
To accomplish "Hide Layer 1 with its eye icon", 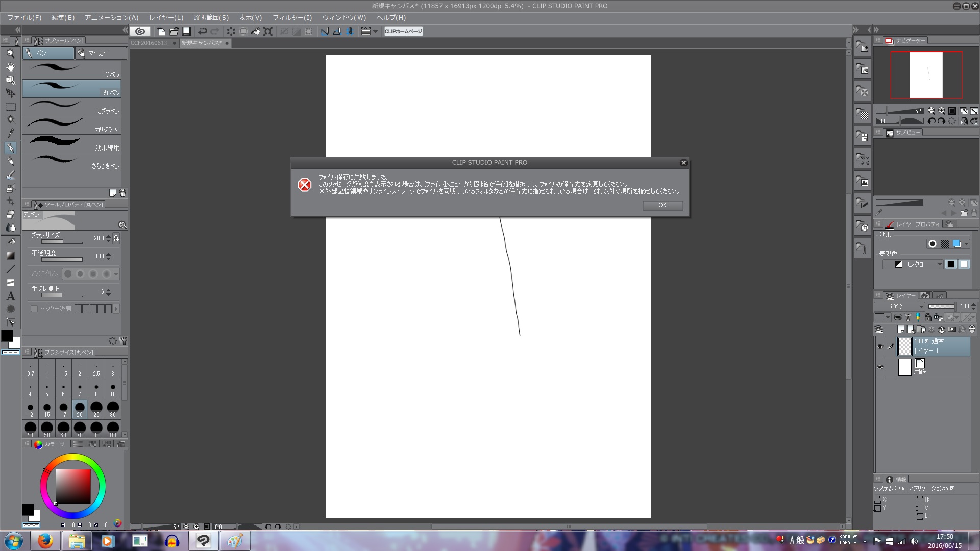I will [x=880, y=347].
